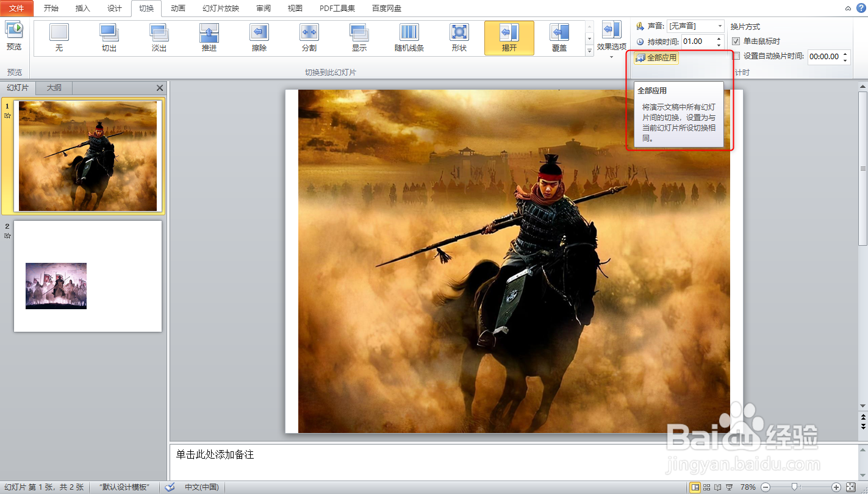Increase auto-advance time with up arrow

[x=845, y=54]
